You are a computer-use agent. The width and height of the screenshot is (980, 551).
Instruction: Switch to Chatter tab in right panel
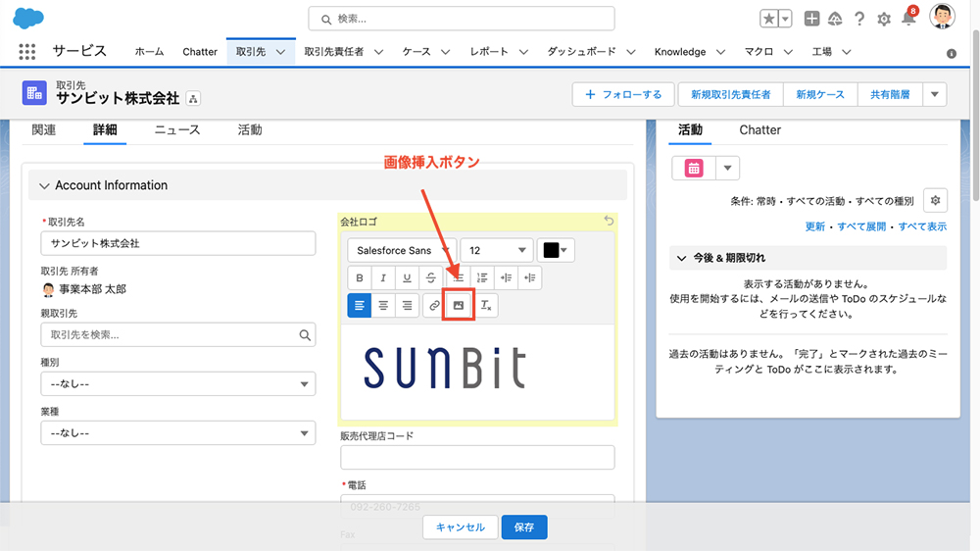coord(760,130)
